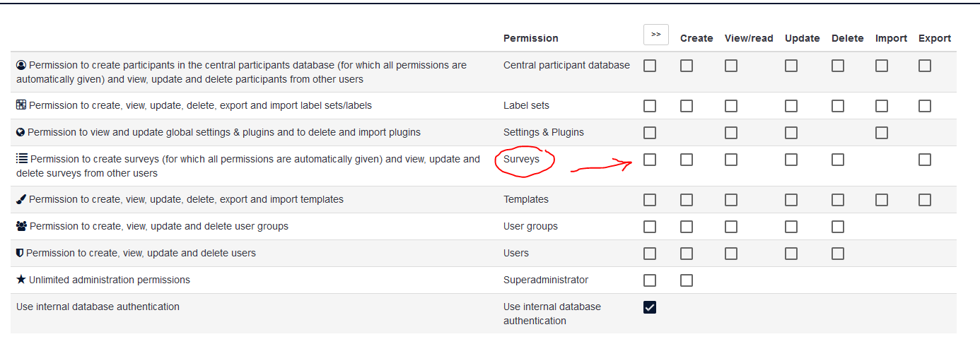Enable Delete permission for User groups
This screenshot has height=356, width=980.
tap(838, 227)
